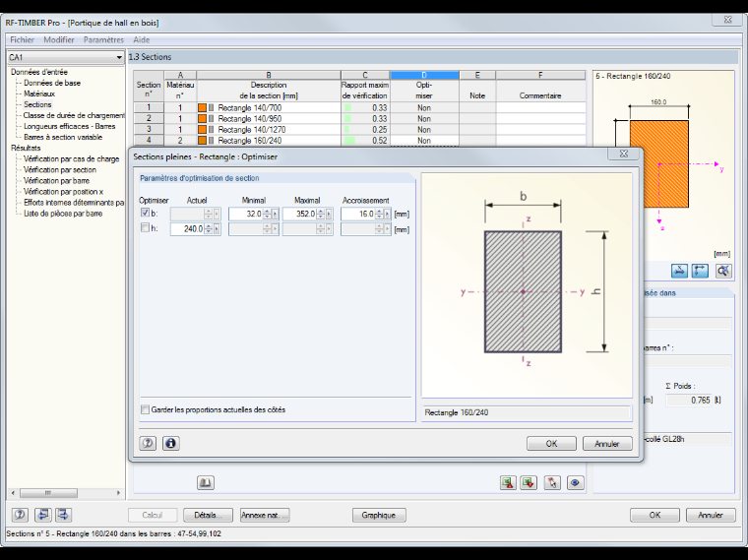The width and height of the screenshot is (748, 560).
Task: Click the help icon in main window footer
Action: (20, 515)
